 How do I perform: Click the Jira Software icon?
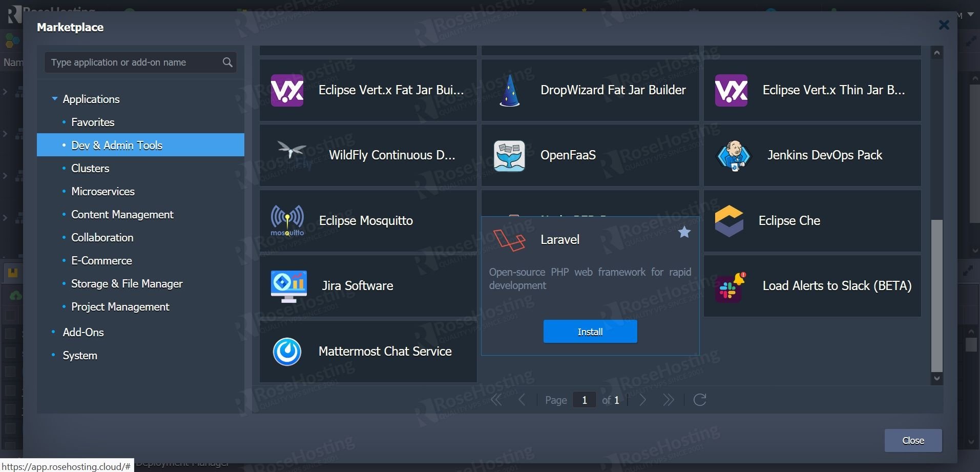click(288, 285)
